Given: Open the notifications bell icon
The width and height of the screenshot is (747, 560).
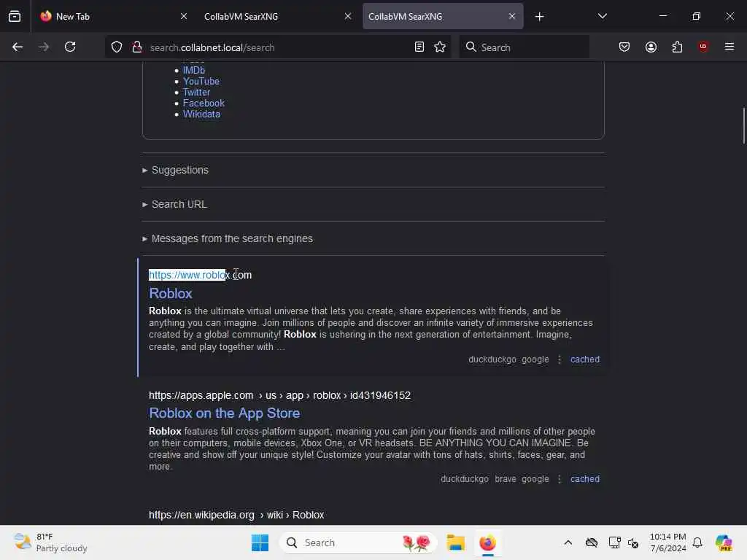Looking at the screenshot, I should (697, 542).
